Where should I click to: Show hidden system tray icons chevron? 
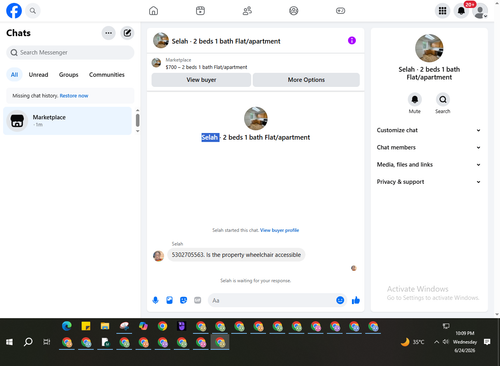click(x=436, y=342)
